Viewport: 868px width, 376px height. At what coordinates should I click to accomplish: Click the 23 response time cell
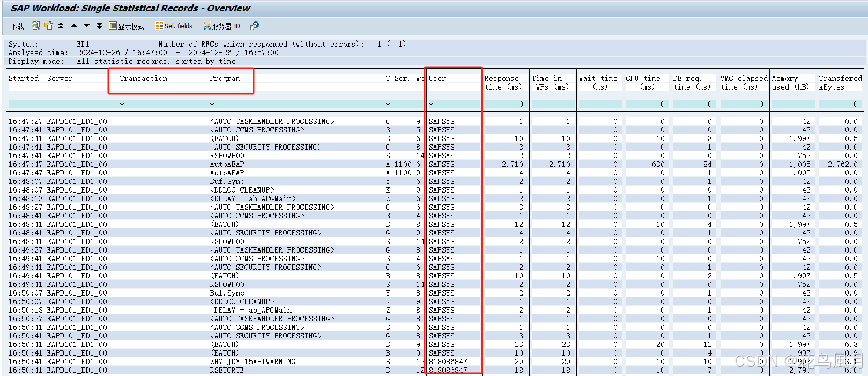tap(518, 344)
